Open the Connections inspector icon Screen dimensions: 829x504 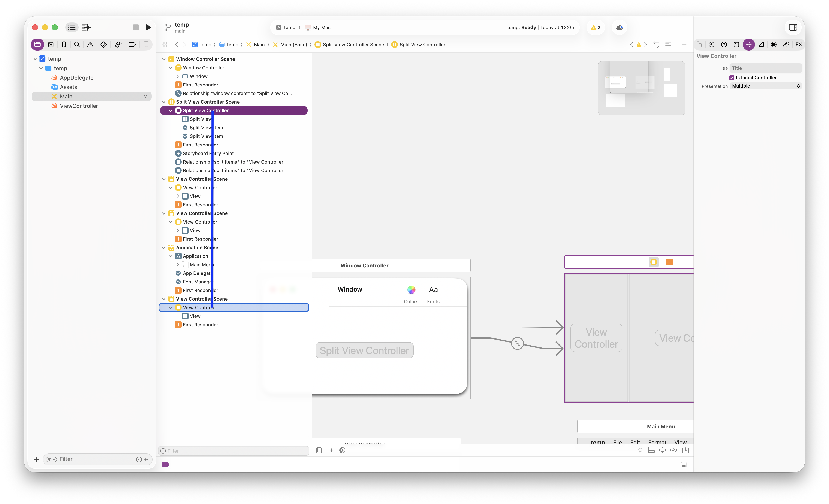pos(786,44)
